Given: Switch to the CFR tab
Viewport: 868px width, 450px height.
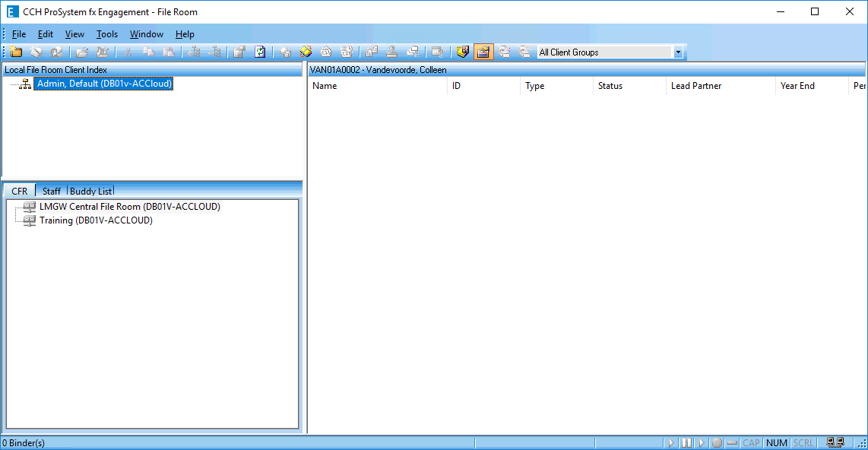Looking at the screenshot, I should click(19, 191).
